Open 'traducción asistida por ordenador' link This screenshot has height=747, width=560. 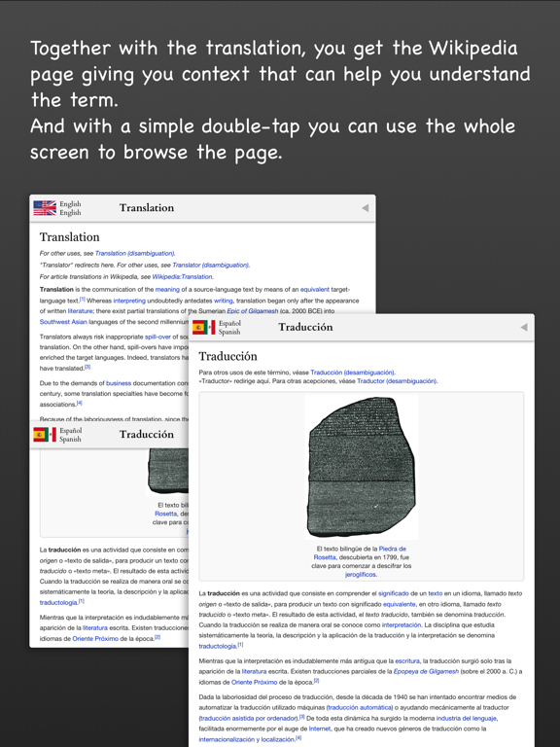[248, 719]
